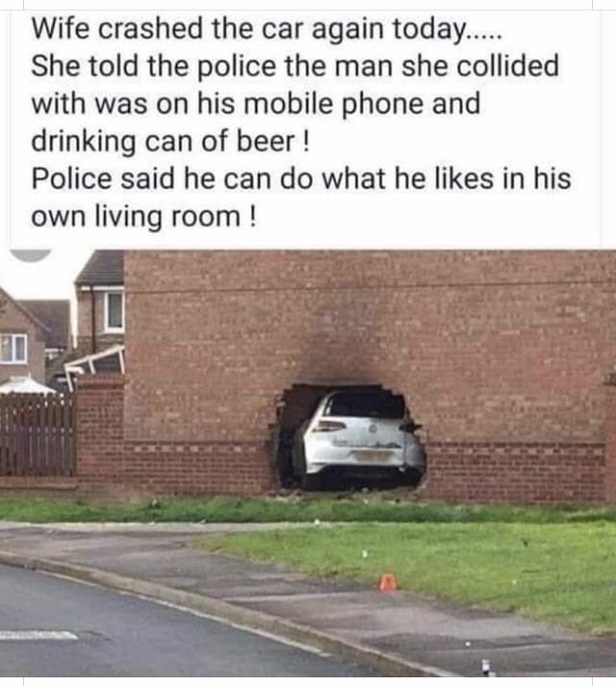616x686 pixels.
Task: Open the crashed car photo
Action: pos(308,463)
